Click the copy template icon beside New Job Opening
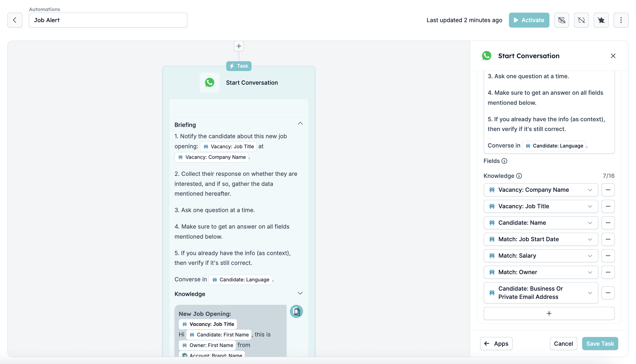636x364 pixels. pos(296,311)
